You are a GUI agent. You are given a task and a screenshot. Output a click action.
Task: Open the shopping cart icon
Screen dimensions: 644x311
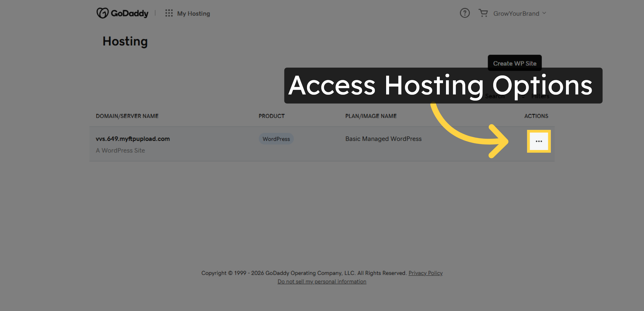click(483, 13)
